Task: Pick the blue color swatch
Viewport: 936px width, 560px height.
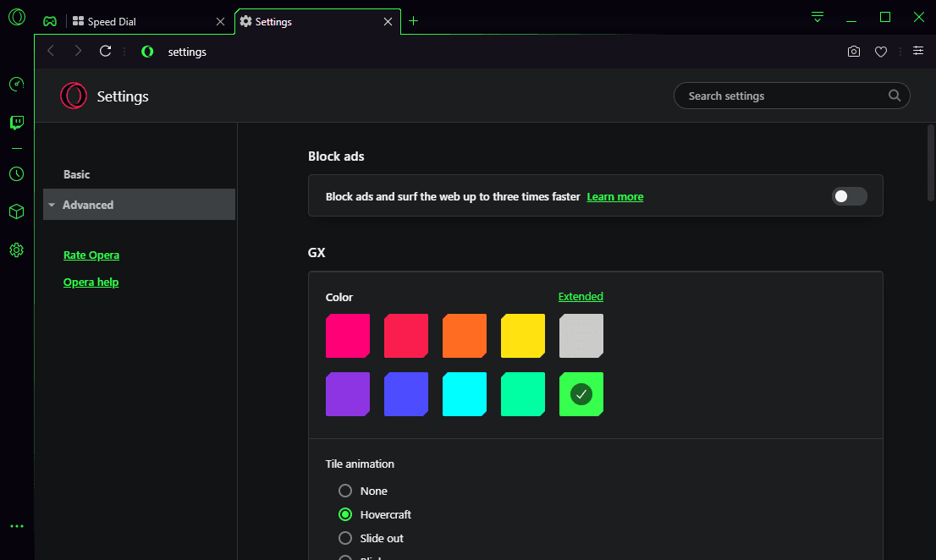Action: [406, 394]
